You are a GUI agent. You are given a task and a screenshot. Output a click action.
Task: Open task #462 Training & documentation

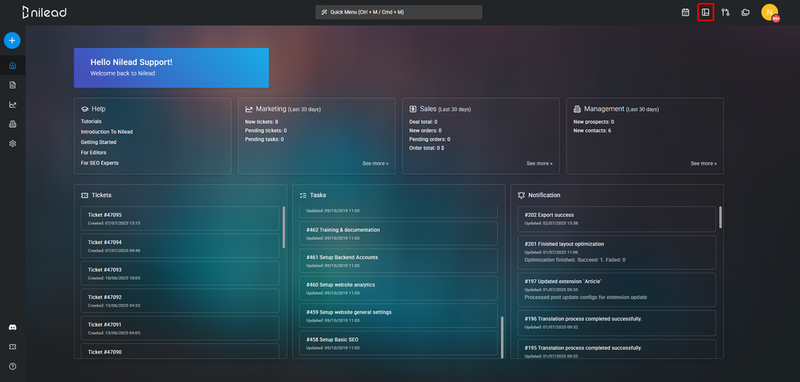[x=398, y=233]
